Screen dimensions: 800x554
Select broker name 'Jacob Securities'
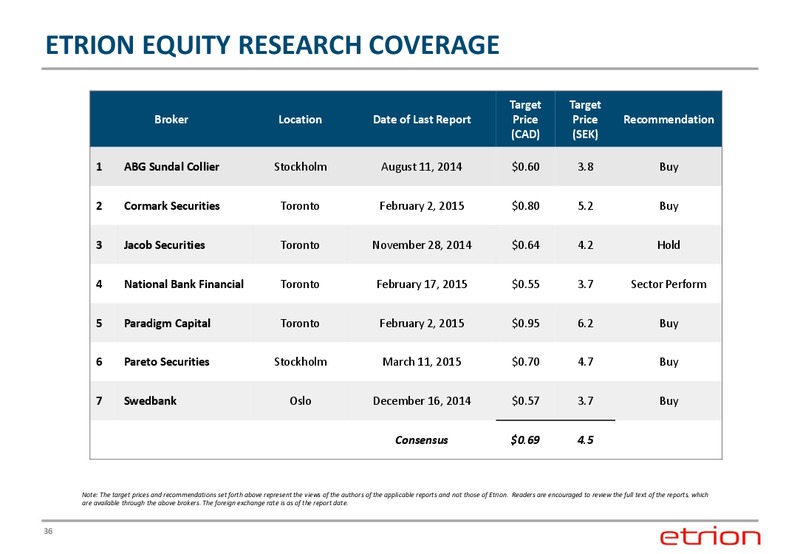coord(164,245)
